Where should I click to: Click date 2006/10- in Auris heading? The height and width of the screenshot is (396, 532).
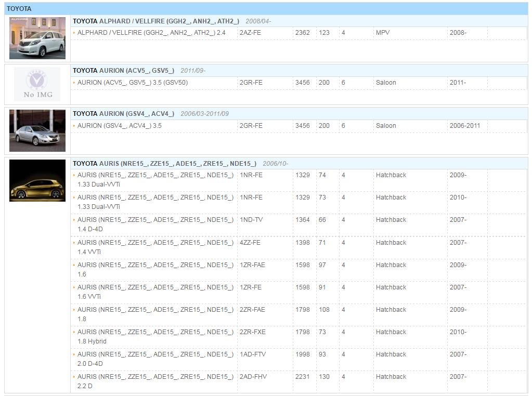pos(276,164)
